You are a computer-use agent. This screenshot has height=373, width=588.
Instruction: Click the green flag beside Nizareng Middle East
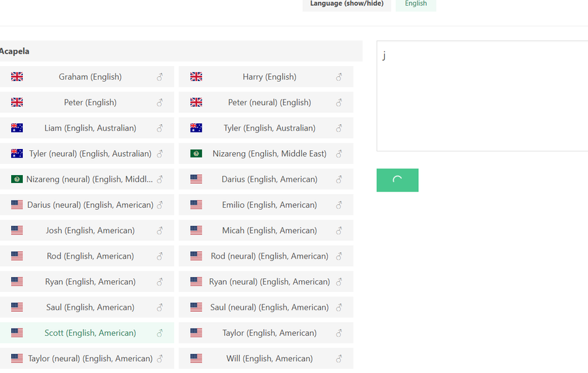(x=196, y=154)
